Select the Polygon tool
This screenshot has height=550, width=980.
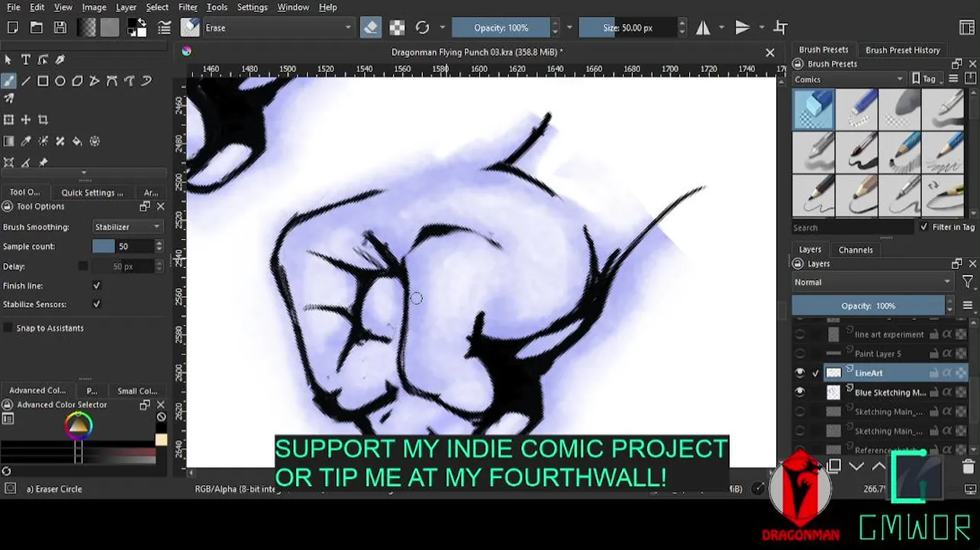[x=77, y=80]
